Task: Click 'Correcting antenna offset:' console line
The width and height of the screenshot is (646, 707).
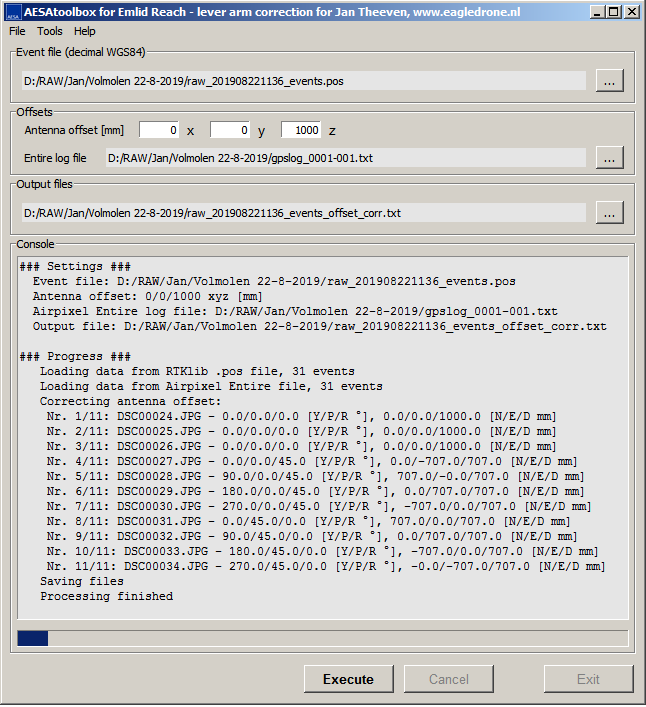Action: [131, 401]
